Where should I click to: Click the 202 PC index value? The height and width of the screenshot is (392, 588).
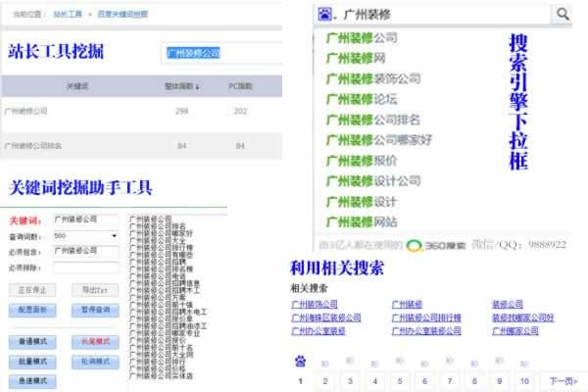(x=240, y=111)
